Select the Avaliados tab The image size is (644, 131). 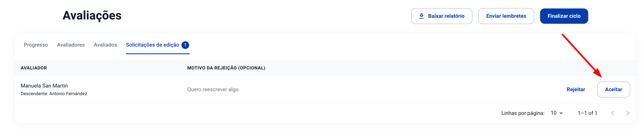point(105,45)
